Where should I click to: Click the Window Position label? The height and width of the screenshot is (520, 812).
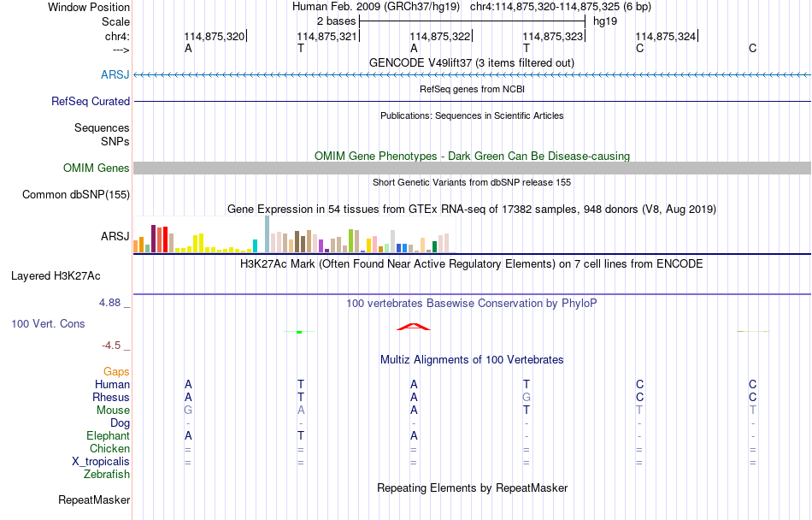pos(89,7)
